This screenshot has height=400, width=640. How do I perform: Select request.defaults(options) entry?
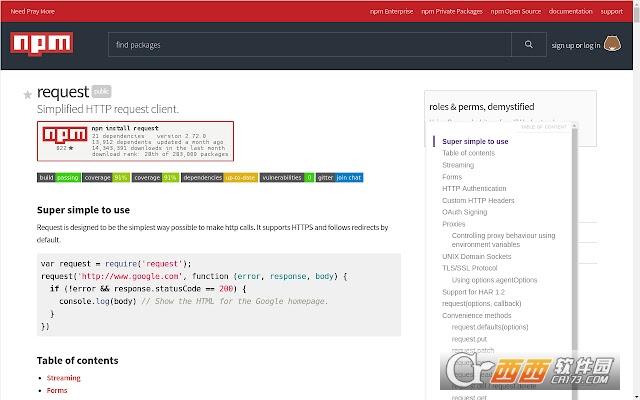point(490,327)
